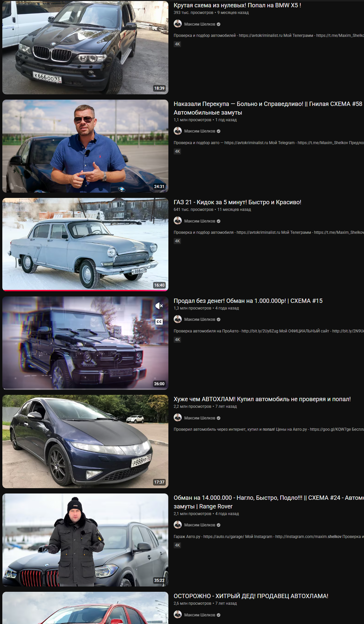Click avatar under Хуже чем АВТОХЛАМ video

point(178,418)
